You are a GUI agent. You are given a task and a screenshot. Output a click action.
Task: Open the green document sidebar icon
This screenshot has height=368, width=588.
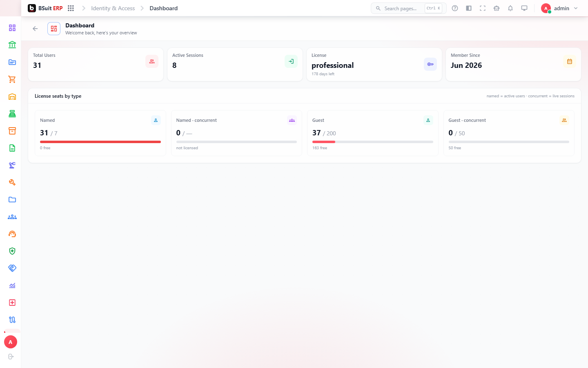(12, 148)
